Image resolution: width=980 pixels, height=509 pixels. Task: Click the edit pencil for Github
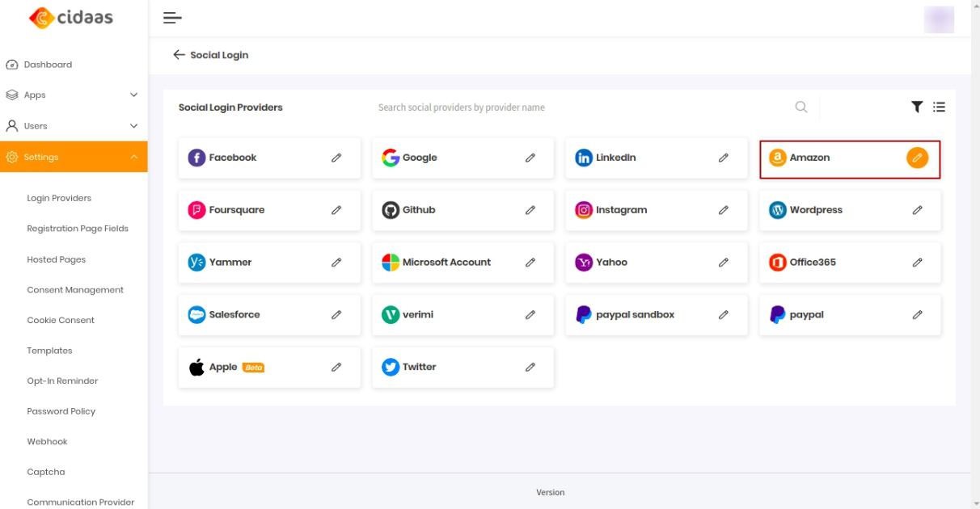pyautogui.click(x=530, y=210)
